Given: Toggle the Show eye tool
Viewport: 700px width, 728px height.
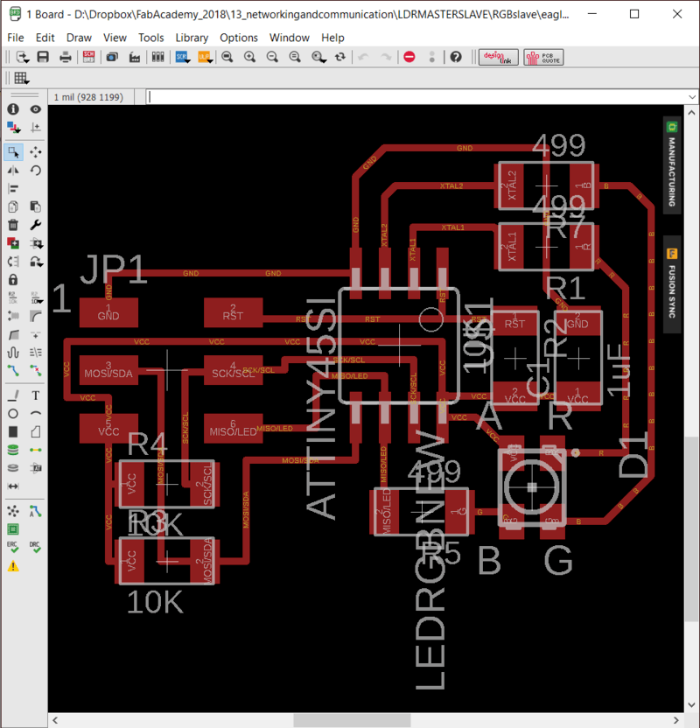Looking at the screenshot, I should point(36,109).
